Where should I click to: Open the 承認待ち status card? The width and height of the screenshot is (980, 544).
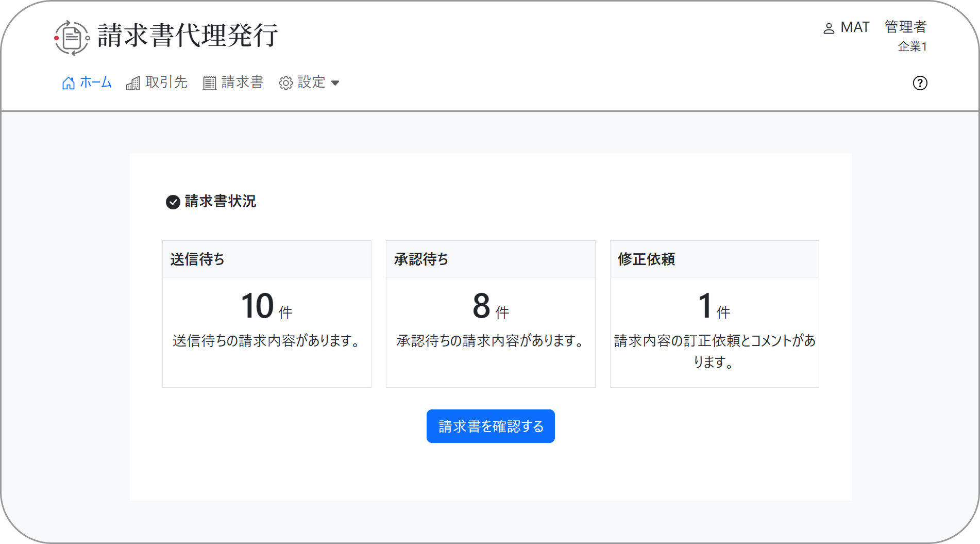[490, 313]
